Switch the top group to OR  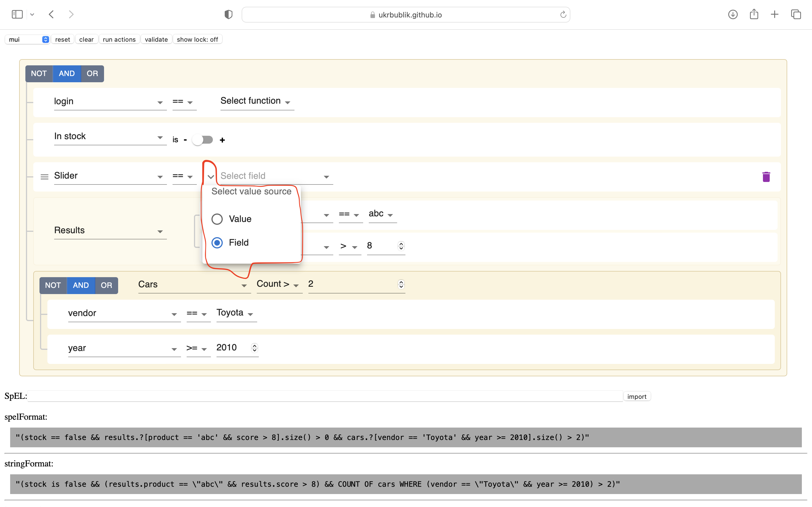point(92,74)
